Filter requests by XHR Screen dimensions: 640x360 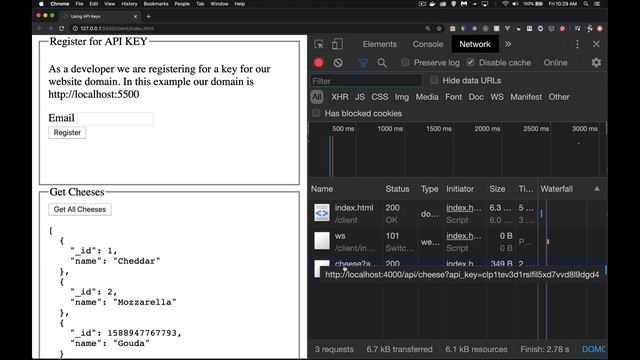click(340, 97)
